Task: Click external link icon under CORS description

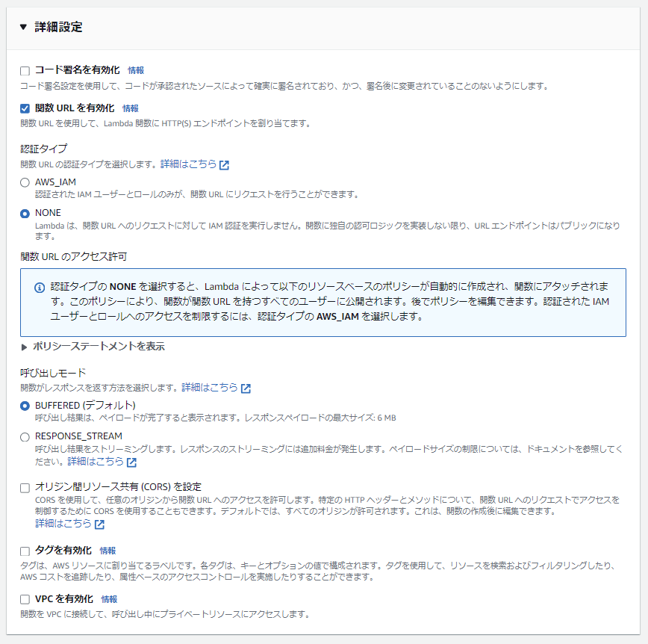Action: tap(99, 524)
